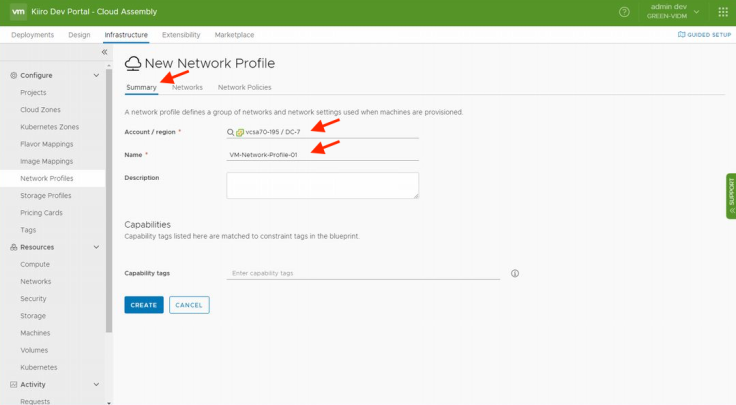Open the Deployments tab
736x405 pixels.
tap(32, 35)
